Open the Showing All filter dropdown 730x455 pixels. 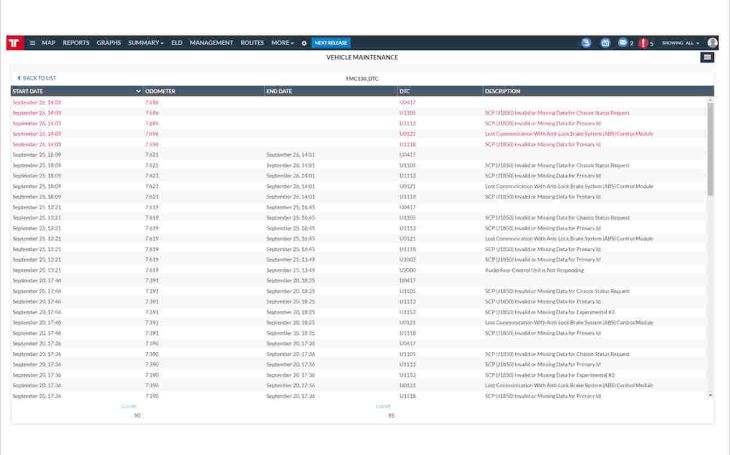[681, 43]
